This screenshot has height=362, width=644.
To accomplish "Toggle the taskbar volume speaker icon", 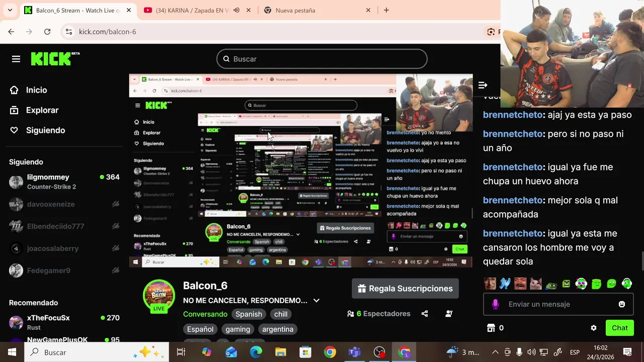I will click(531, 352).
